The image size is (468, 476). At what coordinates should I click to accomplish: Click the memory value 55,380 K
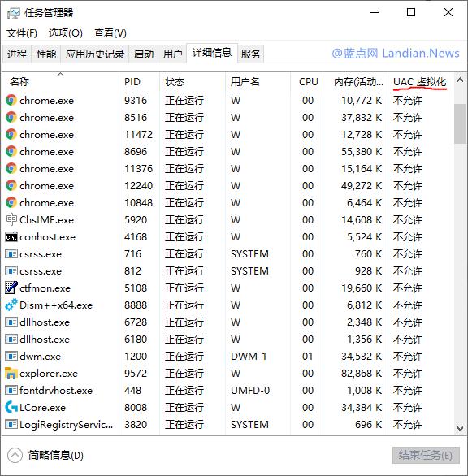362,151
